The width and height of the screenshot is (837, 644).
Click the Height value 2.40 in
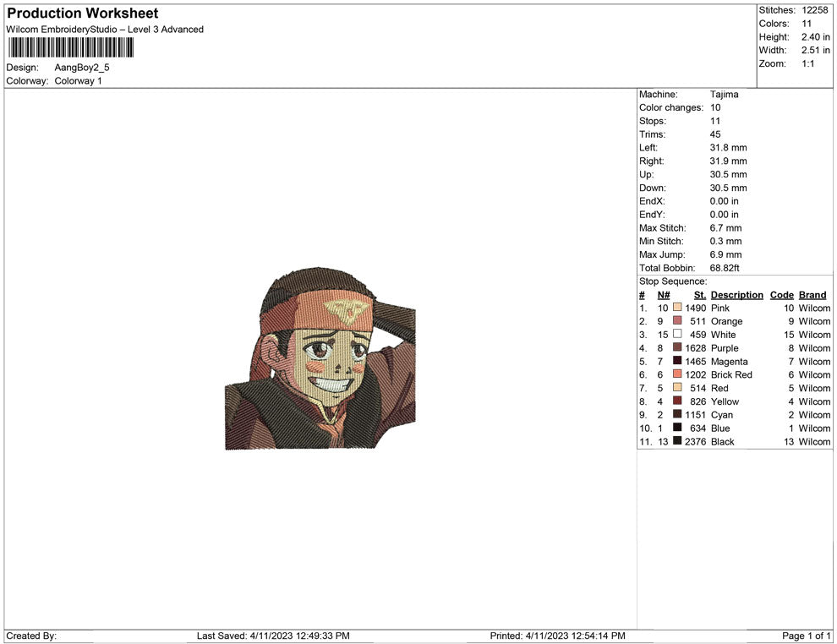[816, 37]
